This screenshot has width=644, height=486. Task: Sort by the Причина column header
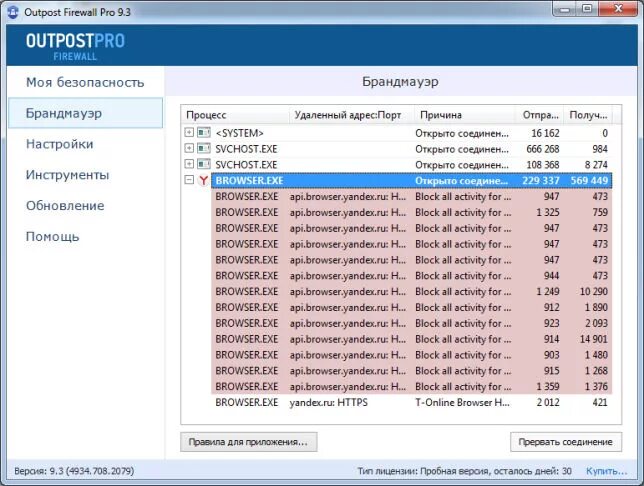coord(465,115)
